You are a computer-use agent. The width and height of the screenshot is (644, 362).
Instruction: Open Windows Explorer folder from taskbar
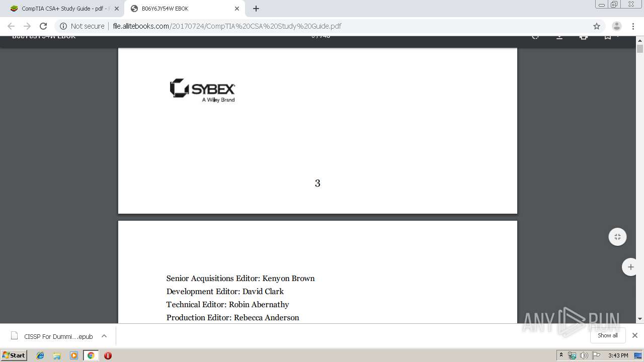[x=57, y=355]
